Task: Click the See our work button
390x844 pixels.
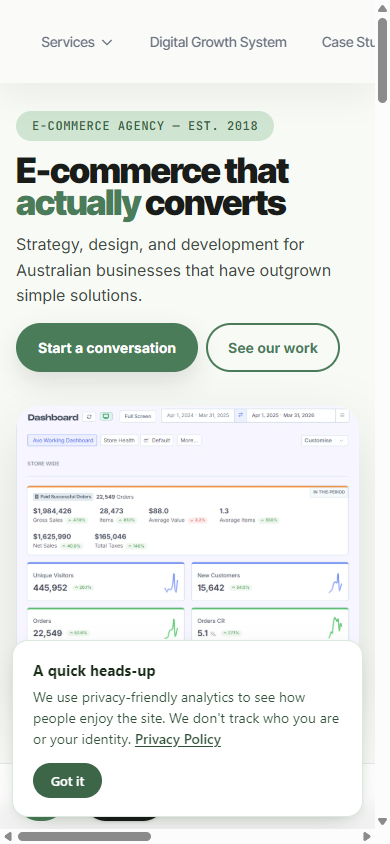Action: coord(273,348)
